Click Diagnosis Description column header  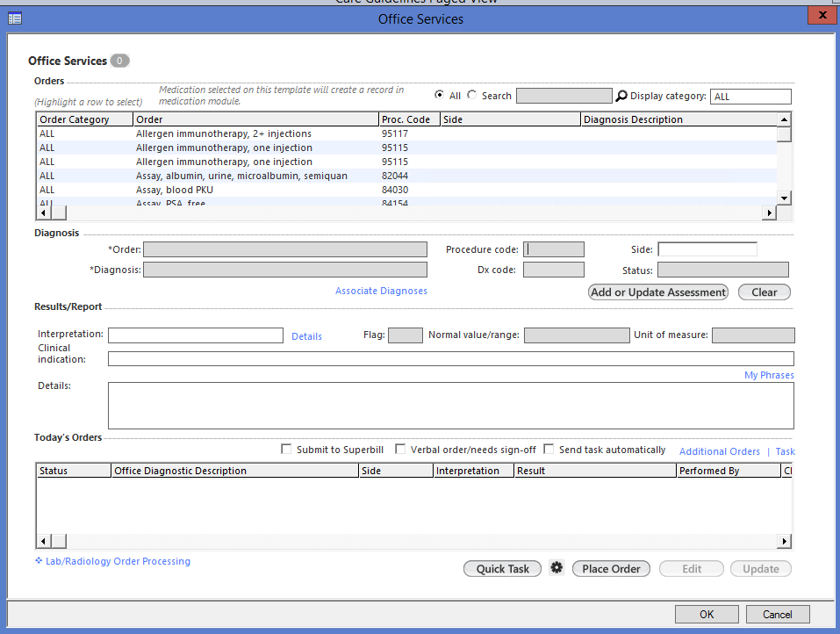point(678,119)
